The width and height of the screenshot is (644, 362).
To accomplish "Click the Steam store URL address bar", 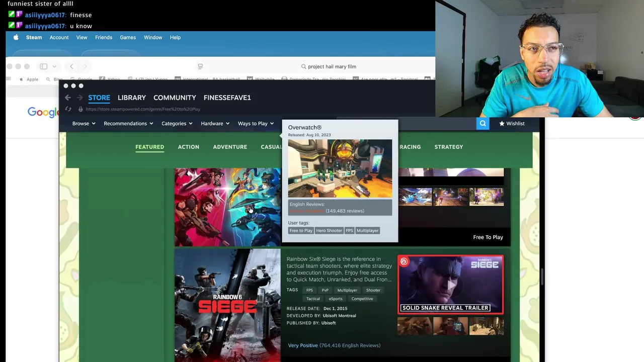I will [143, 109].
